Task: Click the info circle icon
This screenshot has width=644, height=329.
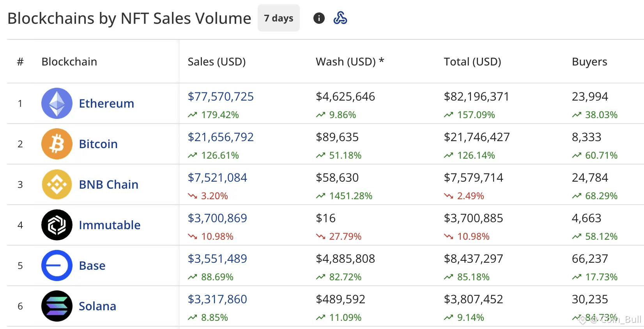Action: click(x=319, y=18)
